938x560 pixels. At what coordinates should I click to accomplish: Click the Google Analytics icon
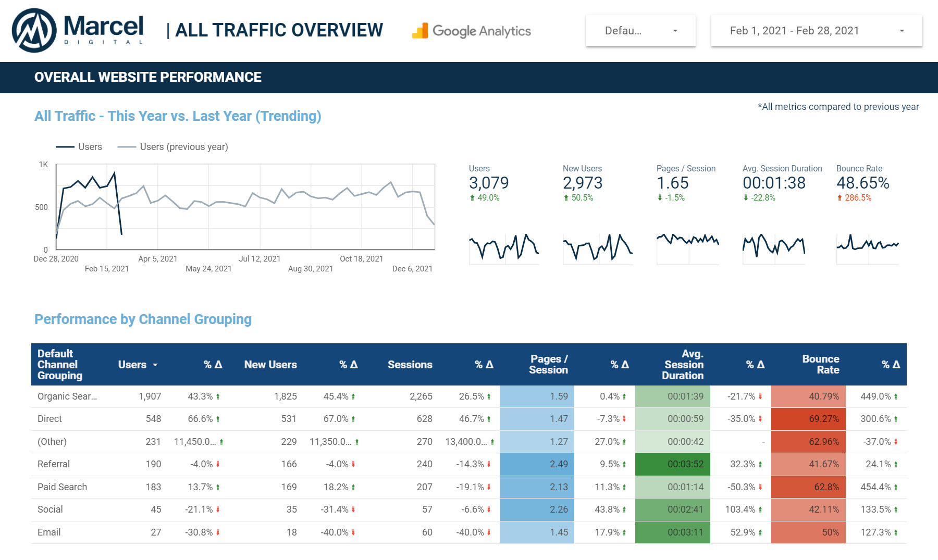tap(420, 31)
